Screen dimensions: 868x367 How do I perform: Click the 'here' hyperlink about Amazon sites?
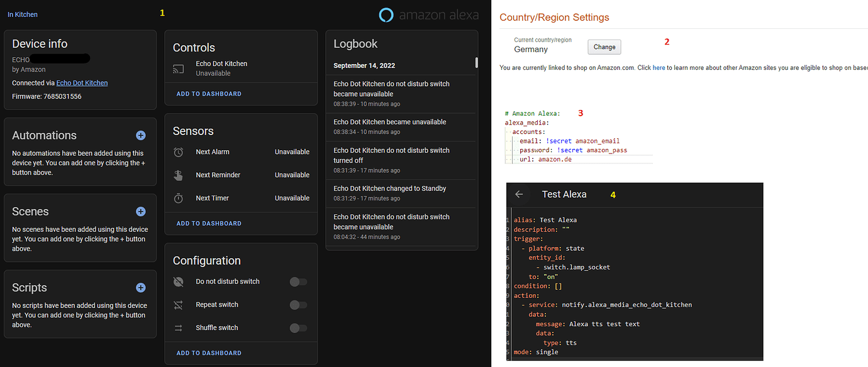tap(659, 67)
